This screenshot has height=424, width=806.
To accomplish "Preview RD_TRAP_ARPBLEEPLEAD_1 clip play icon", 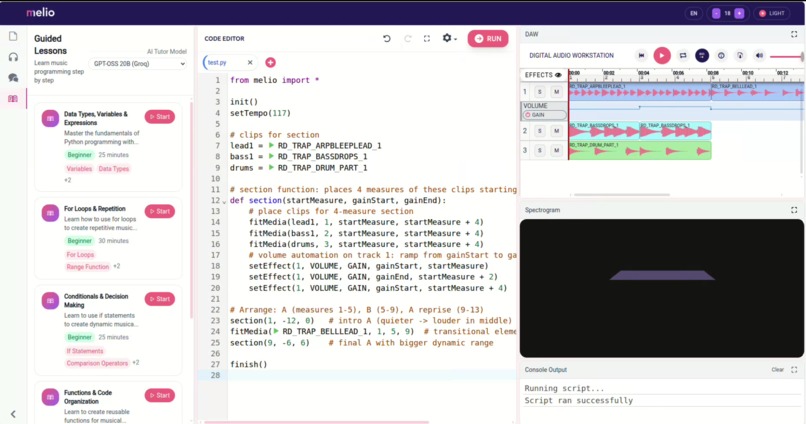I will click(271, 145).
